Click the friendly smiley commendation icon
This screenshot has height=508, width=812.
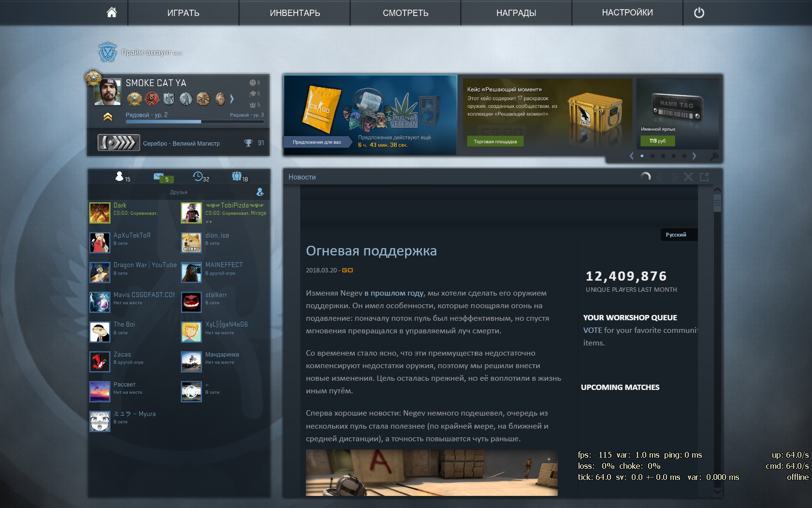pos(252,83)
